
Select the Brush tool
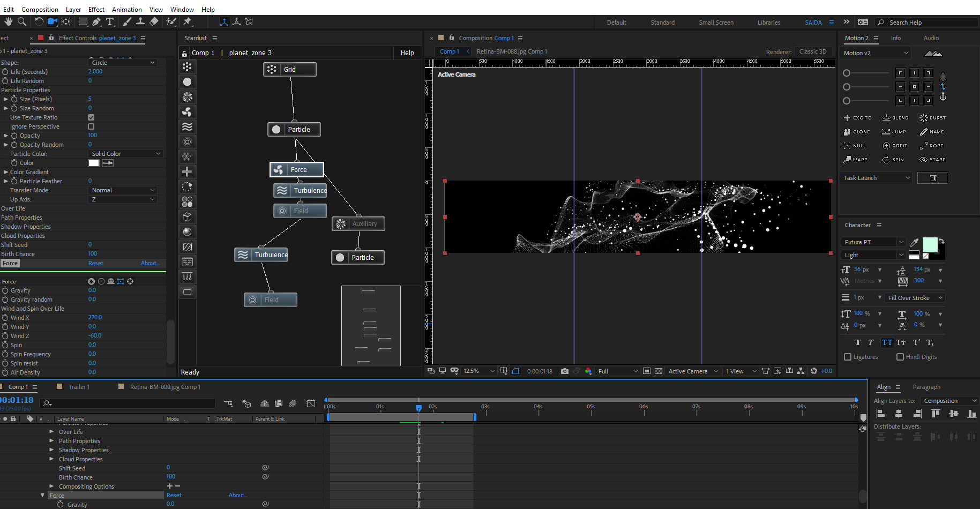(127, 21)
